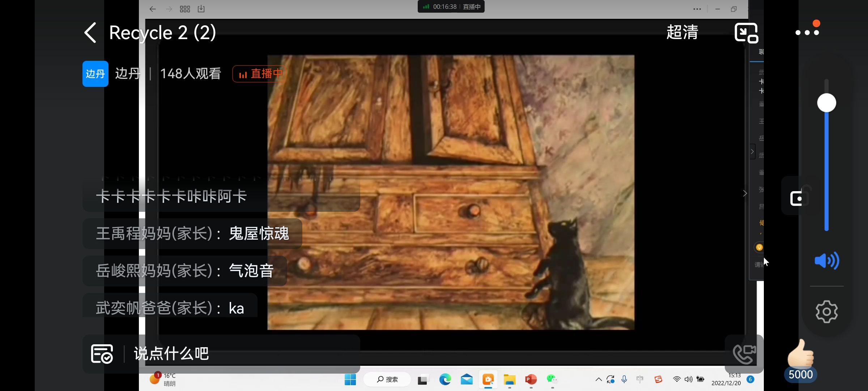
Task: Click the white volume slider handle
Action: click(826, 103)
